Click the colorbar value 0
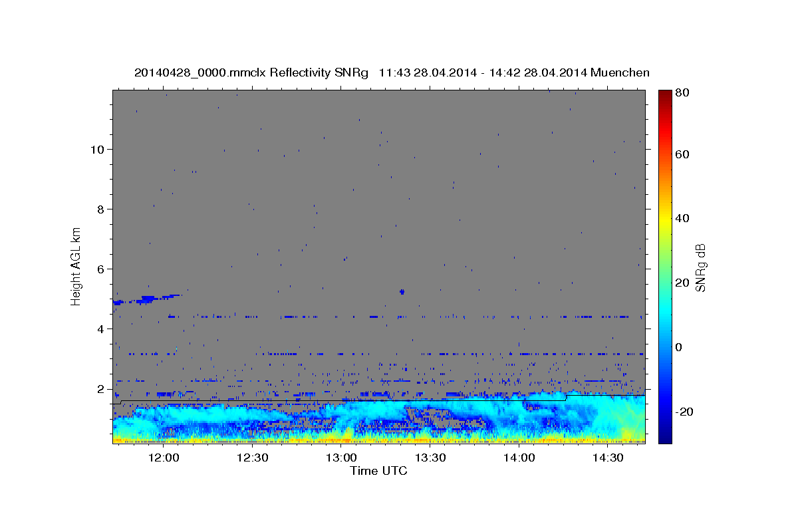 tap(678, 347)
